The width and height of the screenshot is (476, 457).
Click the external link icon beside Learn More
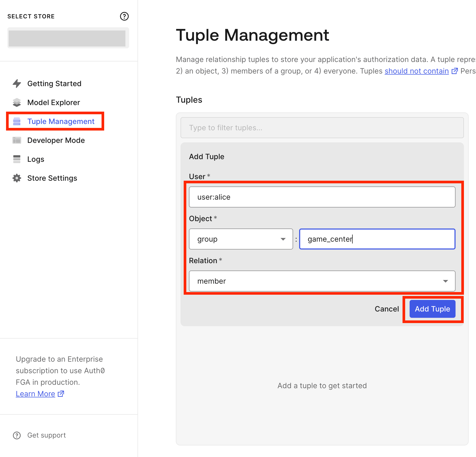click(x=61, y=394)
